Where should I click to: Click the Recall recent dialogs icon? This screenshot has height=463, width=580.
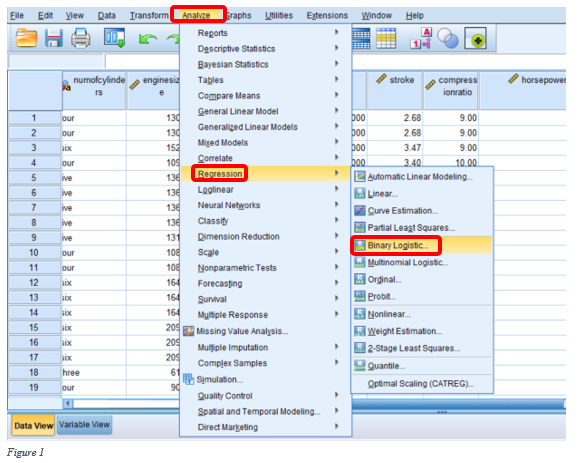click(x=115, y=38)
